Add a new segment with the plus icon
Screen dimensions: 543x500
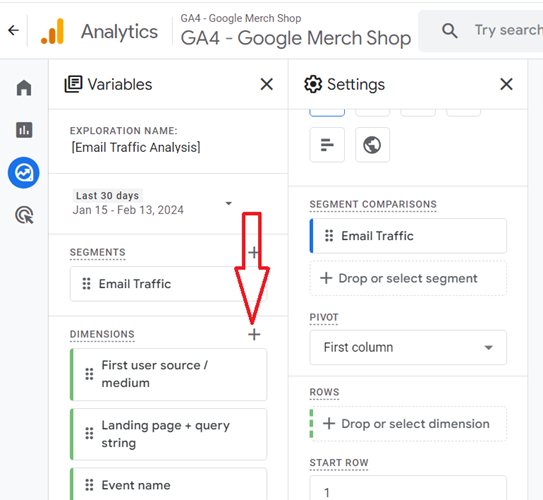pos(253,252)
